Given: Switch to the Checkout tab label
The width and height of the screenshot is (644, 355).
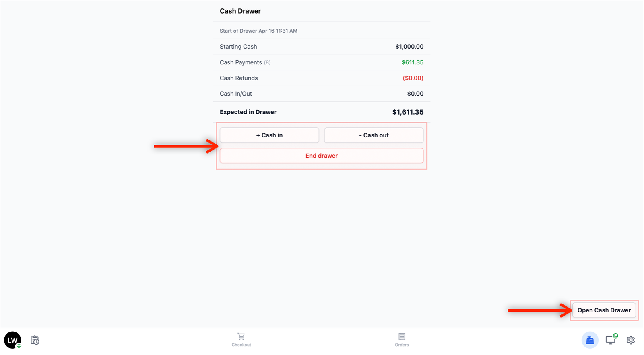Looking at the screenshot, I should 241,345.
